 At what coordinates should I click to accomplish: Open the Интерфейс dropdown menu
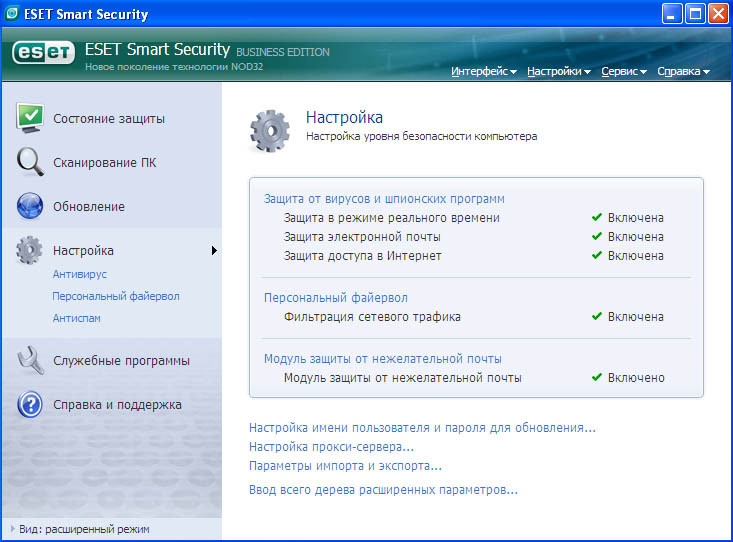[x=484, y=71]
